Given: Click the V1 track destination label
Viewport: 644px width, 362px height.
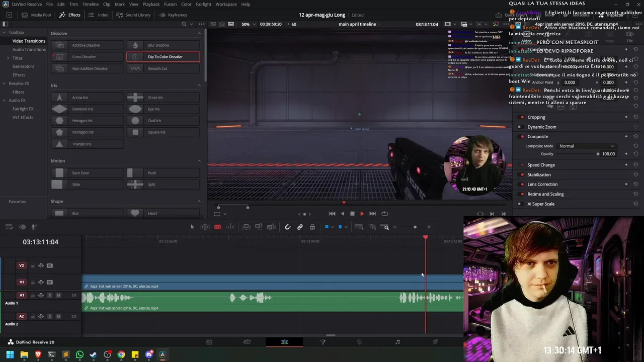Looking at the screenshot, I should pyautogui.click(x=22, y=282).
